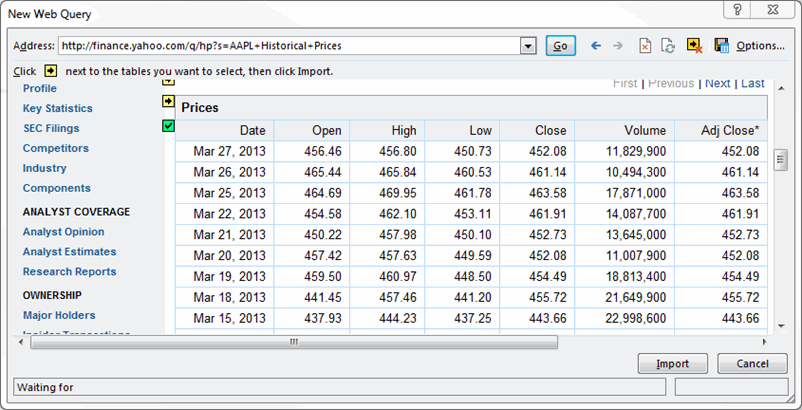Click the Low column header
This screenshot has width=802, height=410.
pyautogui.click(x=462, y=130)
